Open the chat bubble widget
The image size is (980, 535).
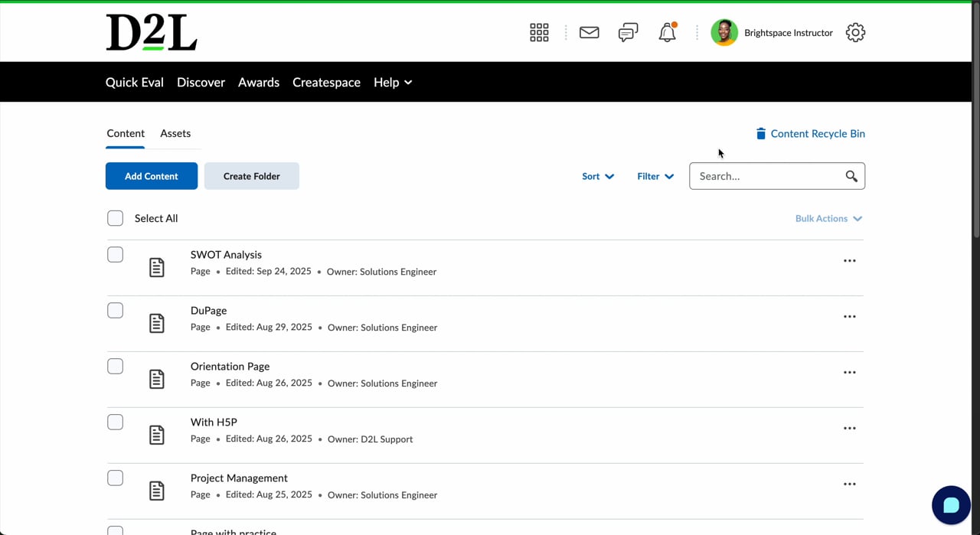951,505
